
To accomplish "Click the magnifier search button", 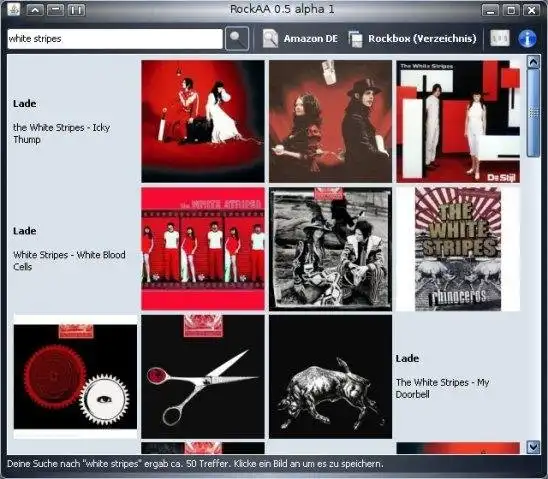I will pos(237,38).
